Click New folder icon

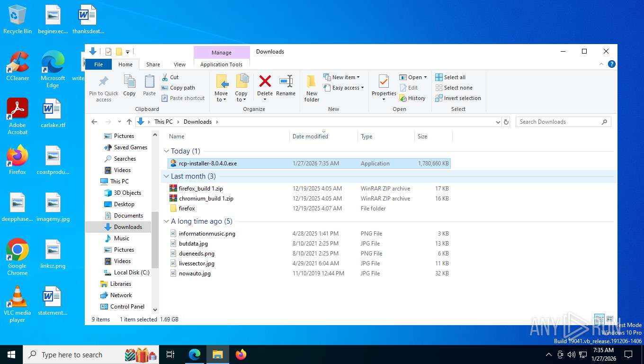pos(312,82)
